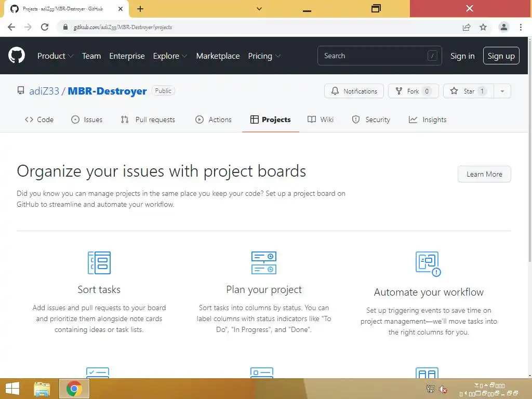The width and height of the screenshot is (532, 399).
Task: Switch to the Issues tab
Action: (87, 119)
